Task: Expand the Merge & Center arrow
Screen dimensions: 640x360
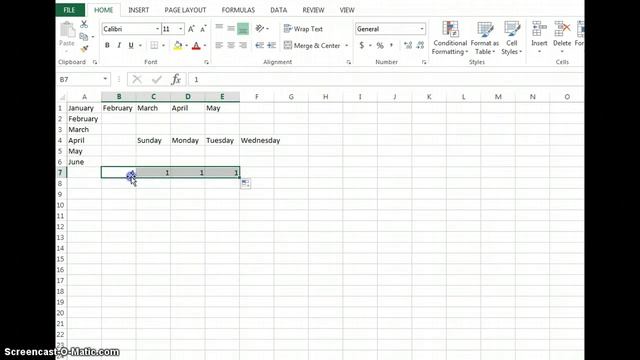Action: [x=347, y=45]
